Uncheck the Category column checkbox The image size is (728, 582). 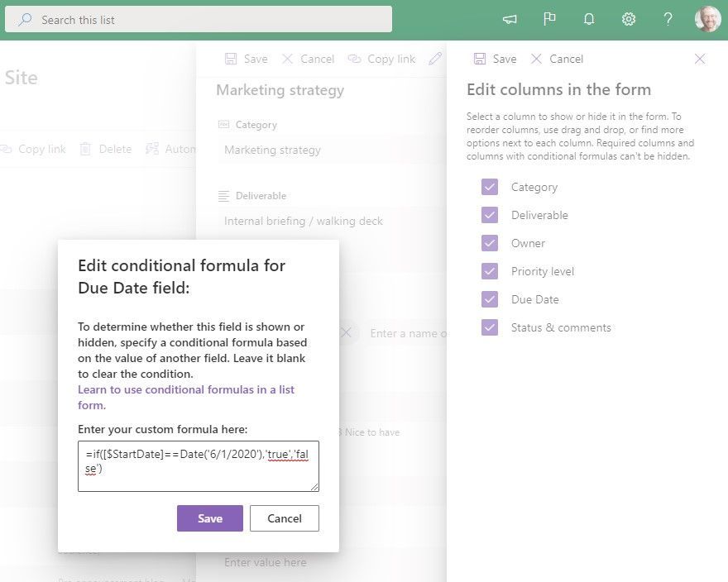(x=490, y=187)
